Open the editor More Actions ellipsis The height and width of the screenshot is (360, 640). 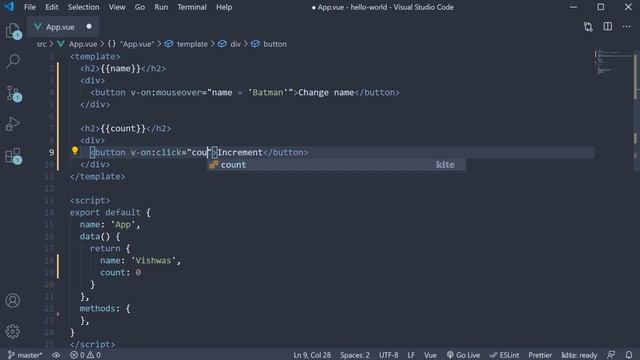[627, 27]
